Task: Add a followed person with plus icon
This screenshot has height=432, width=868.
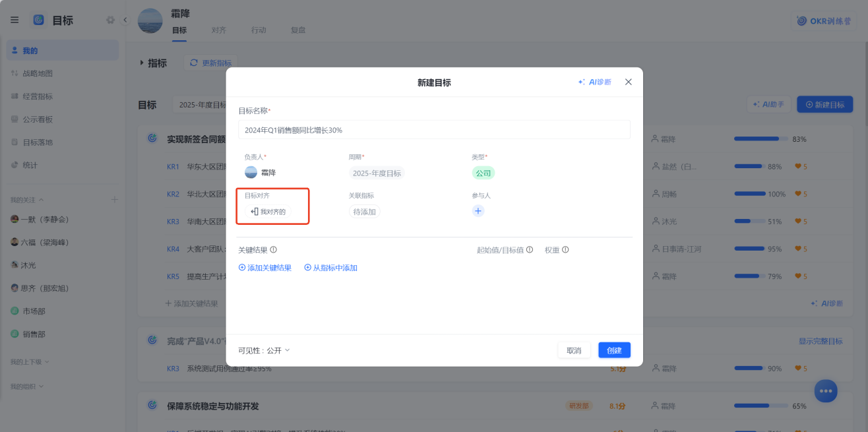Action: tap(114, 199)
